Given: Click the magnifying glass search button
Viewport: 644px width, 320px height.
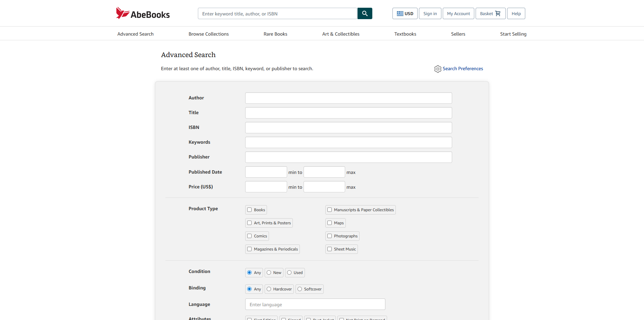Looking at the screenshot, I should (x=365, y=13).
